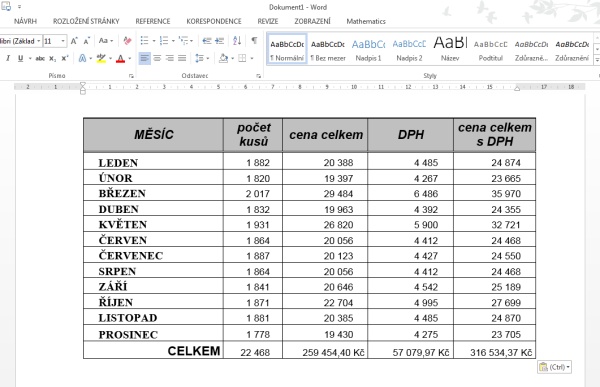Apply the Nadpis 2 style
600x387 pixels.
409,50
